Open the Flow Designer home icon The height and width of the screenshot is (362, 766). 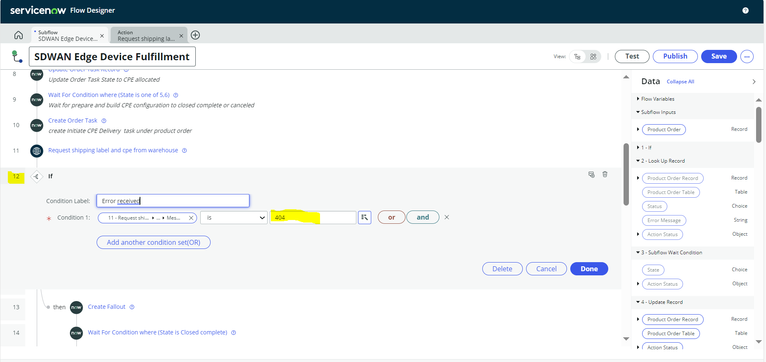18,35
